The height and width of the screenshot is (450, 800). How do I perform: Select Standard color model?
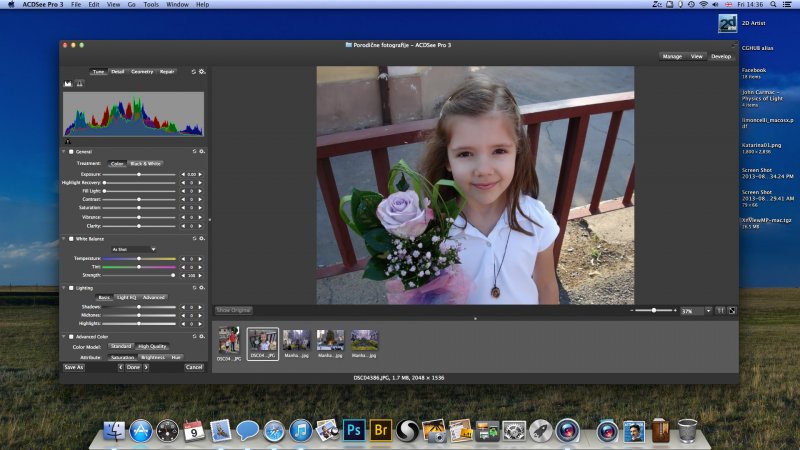[121, 346]
